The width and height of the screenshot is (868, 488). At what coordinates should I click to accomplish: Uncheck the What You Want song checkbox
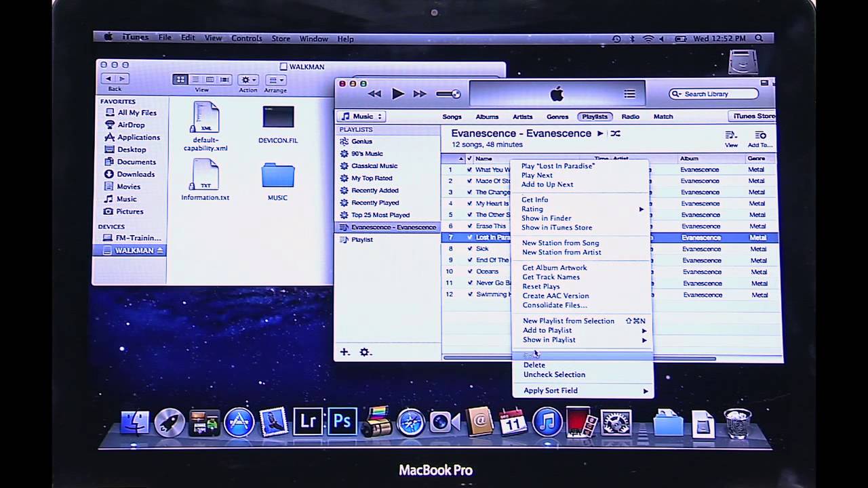[x=469, y=169]
